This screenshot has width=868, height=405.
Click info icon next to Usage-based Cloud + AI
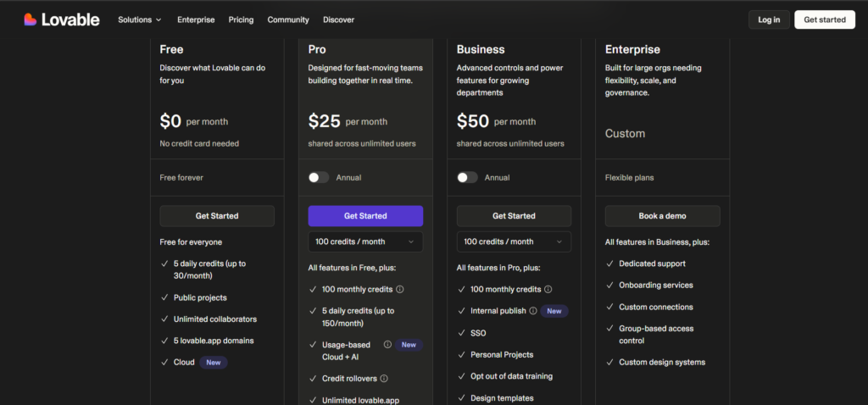(387, 345)
